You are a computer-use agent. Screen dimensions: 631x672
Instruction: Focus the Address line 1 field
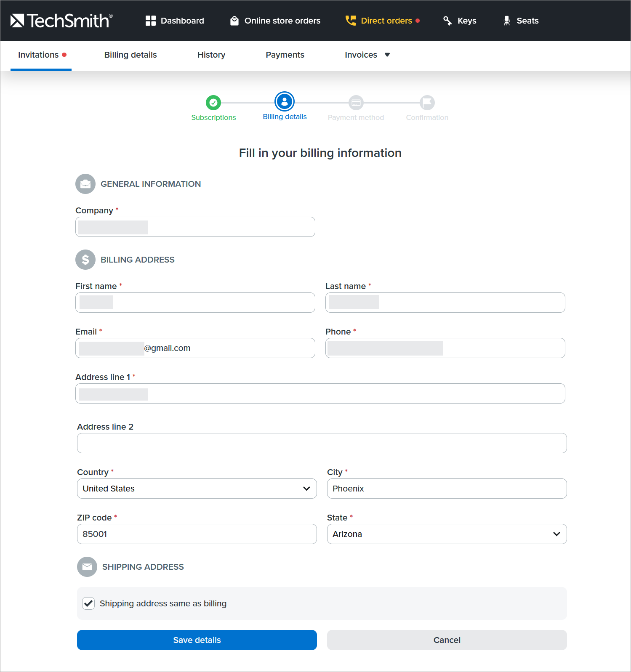click(x=320, y=393)
